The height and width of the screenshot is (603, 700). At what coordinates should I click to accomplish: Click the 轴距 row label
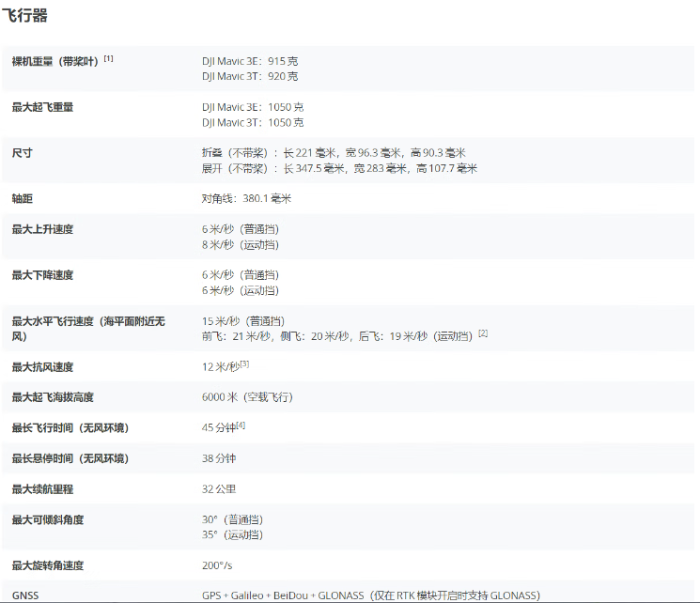(x=22, y=199)
